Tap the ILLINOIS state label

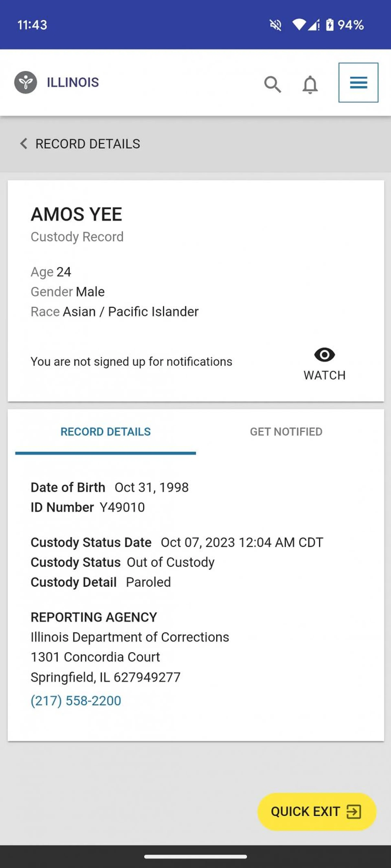[73, 83]
